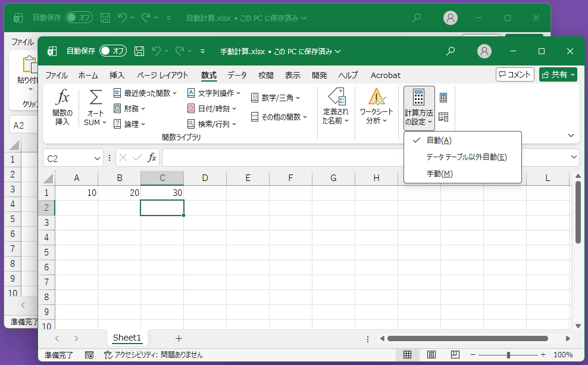Open 定義された名前 defined names group
This screenshot has width=588, height=365.
[336, 107]
